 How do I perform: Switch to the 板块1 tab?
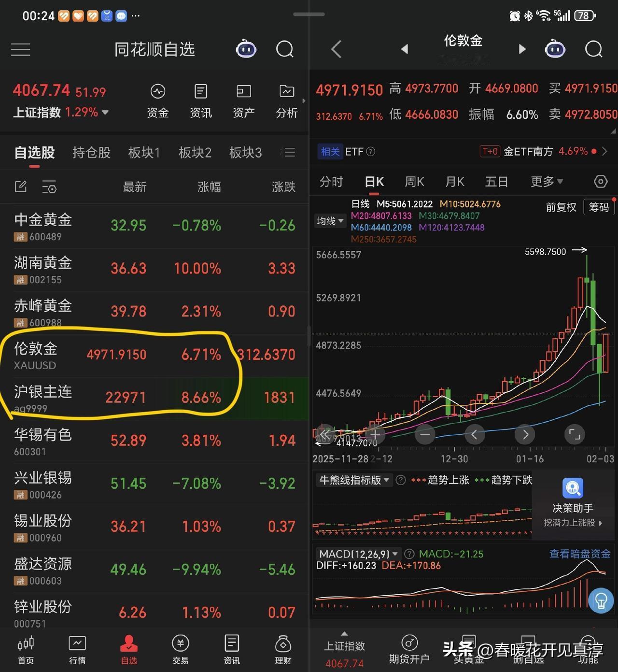(x=144, y=153)
